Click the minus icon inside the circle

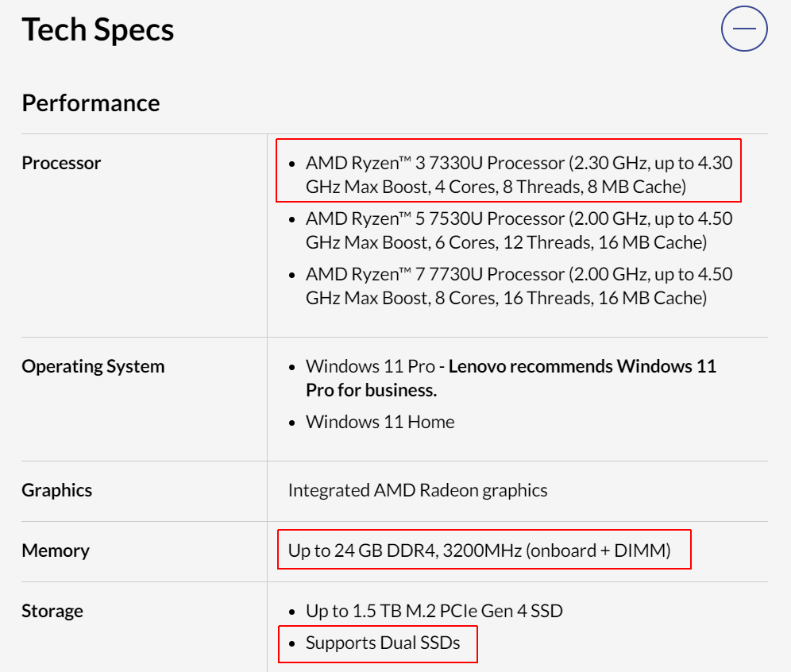click(744, 29)
